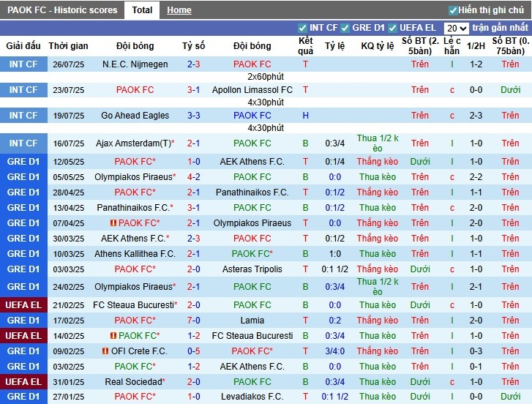Viewport: 532px width, 404px height.
Task: Open the 7-0 score against Lamia
Action: point(193,321)
